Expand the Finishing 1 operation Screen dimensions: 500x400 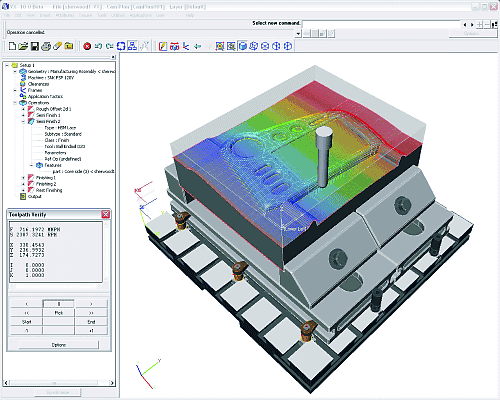[x=23, y=178]
